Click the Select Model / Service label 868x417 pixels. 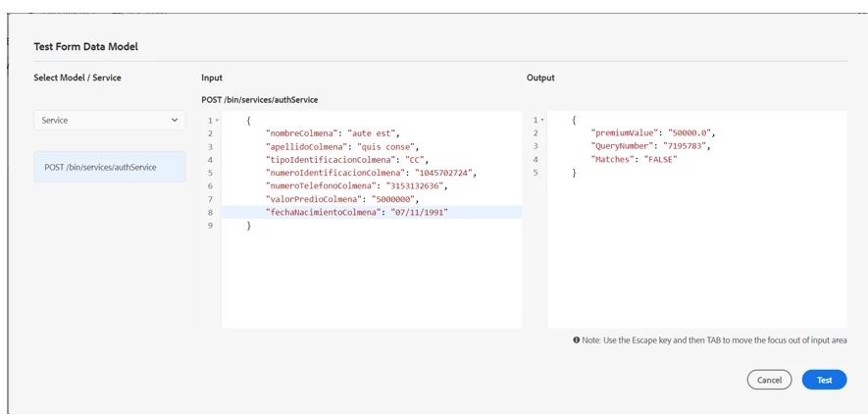coord(77,78)
